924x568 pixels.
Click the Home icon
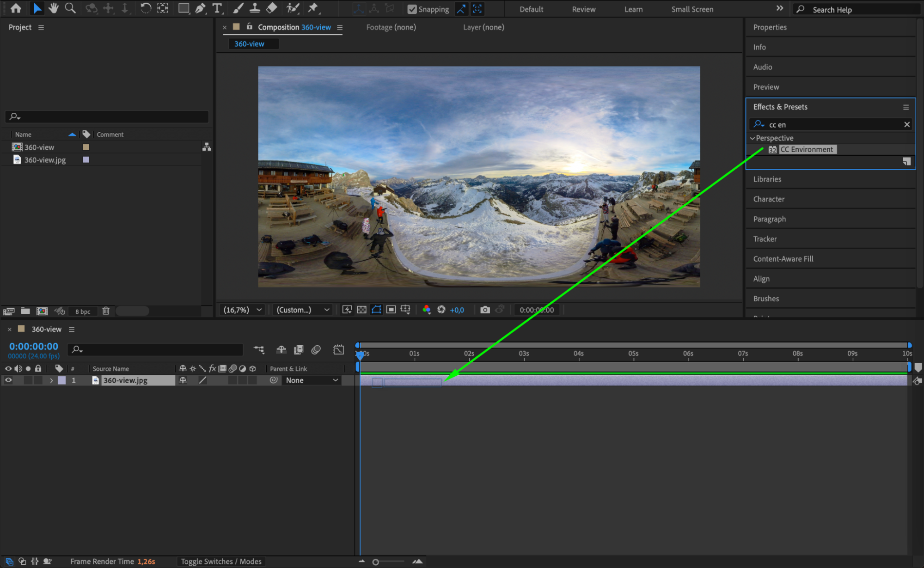click(x=16, y=8)
